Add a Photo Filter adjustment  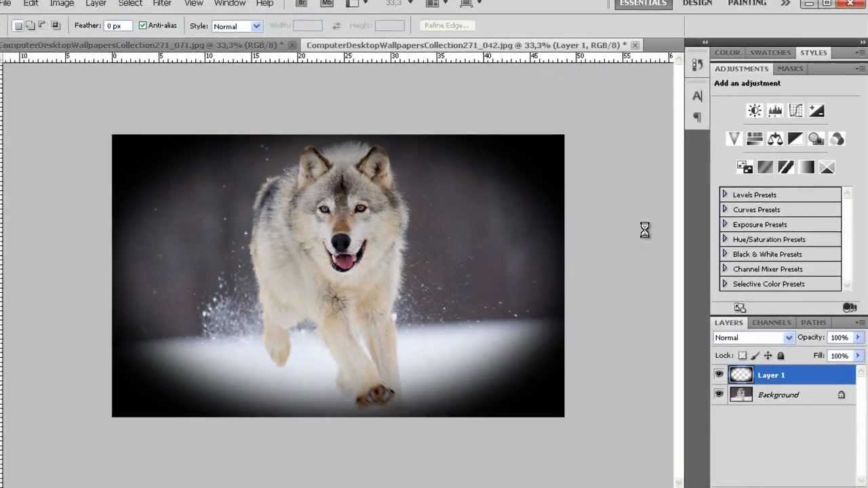[816, 139]
